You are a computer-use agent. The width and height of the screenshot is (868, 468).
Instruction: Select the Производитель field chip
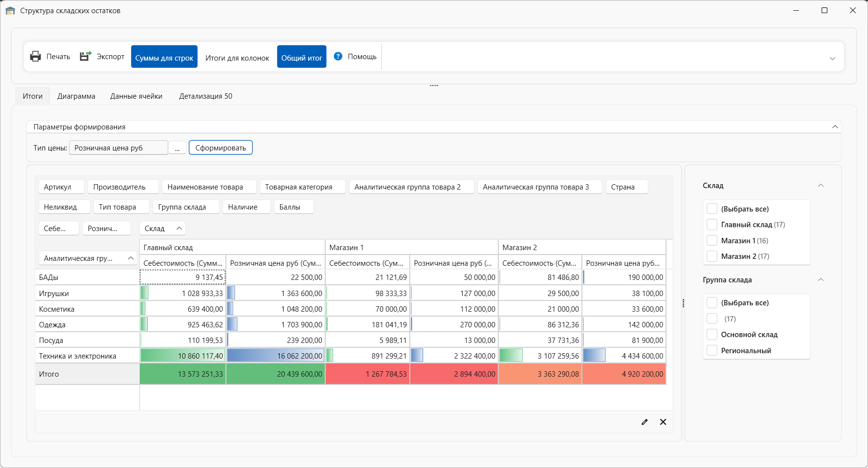pos(124,187)
